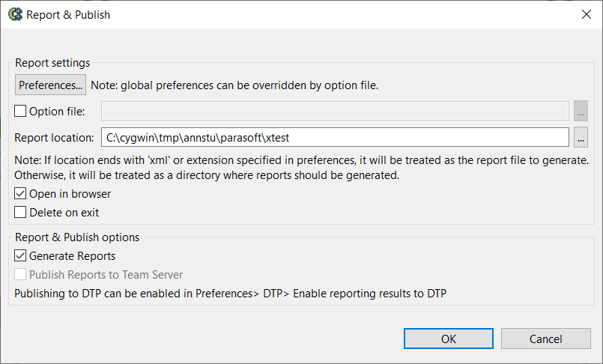The height and width of the screenshot is (364, 603).
Task: Uncheck the Open in browser checkbox
Action: [20, 193]
